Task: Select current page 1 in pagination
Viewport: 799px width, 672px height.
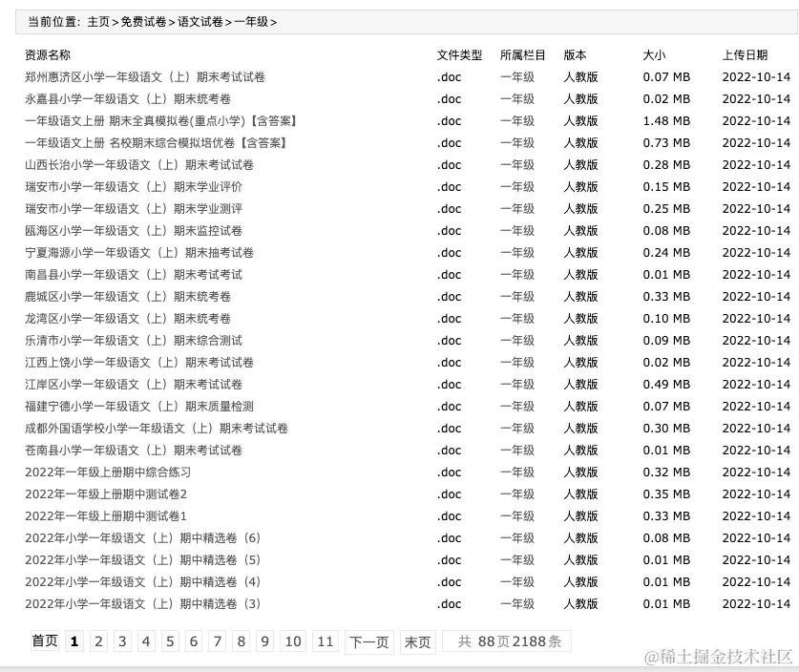Action: pyautogui.click(x=74, y=640)
